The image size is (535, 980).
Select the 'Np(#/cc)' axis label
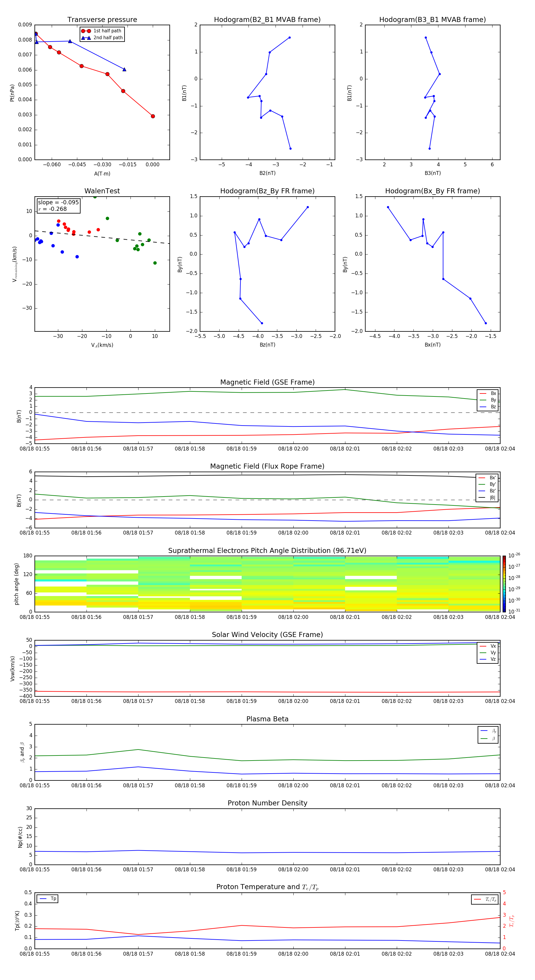(x=20, y=837)
